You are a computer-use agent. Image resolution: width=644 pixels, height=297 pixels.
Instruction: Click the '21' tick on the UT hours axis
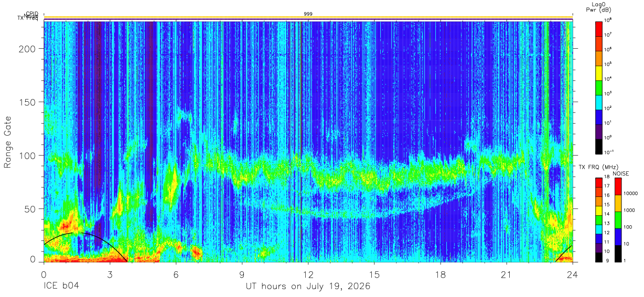(507, 274)
